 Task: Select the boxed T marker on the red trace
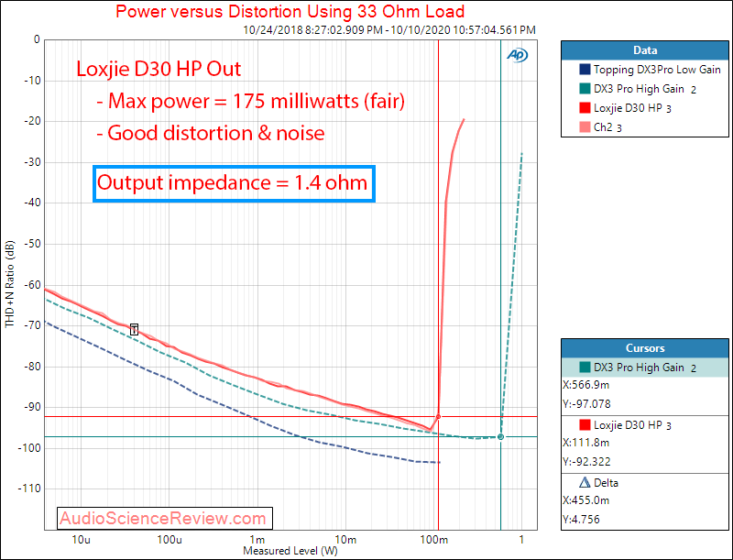[x=134, y=329]
